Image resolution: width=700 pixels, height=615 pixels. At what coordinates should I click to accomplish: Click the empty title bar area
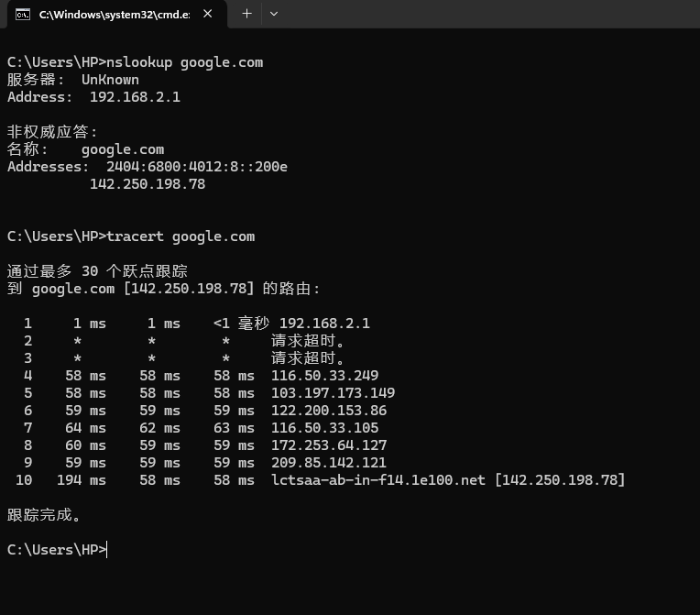tap(486, 14)
